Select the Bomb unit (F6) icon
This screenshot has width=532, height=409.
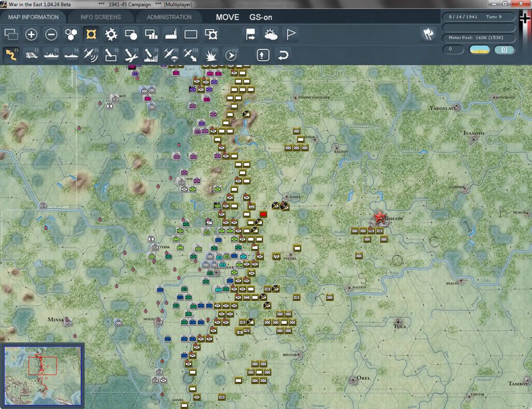click(x=111, y=55)
